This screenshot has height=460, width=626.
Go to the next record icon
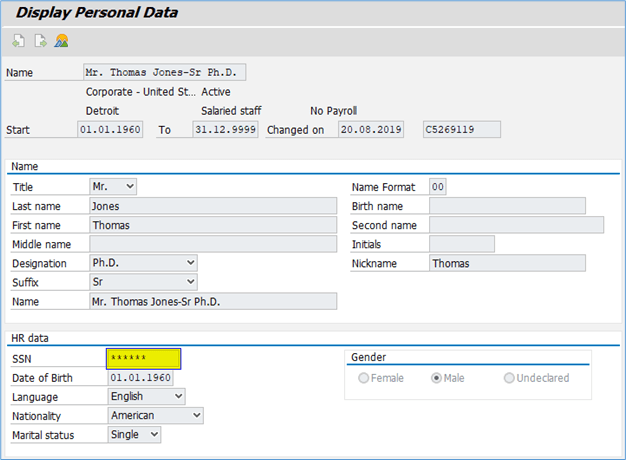(x=40, y=41)
